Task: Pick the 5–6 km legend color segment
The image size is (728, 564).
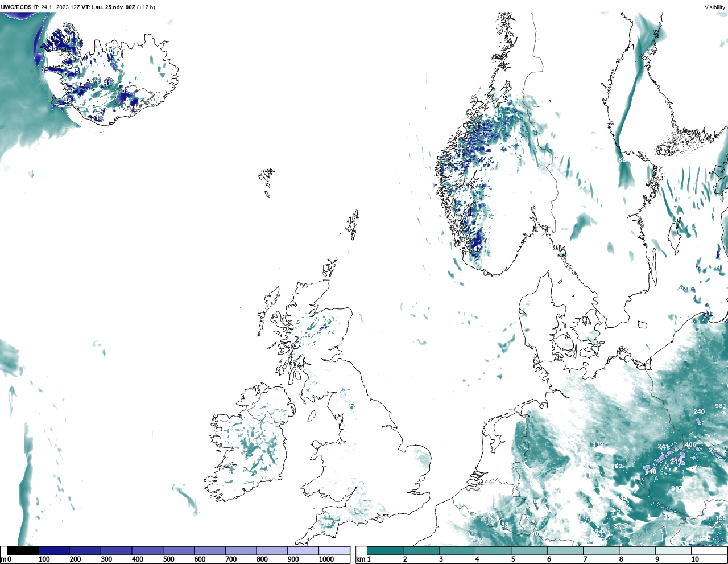Action: pyautogui.click(x=529, y=550)
